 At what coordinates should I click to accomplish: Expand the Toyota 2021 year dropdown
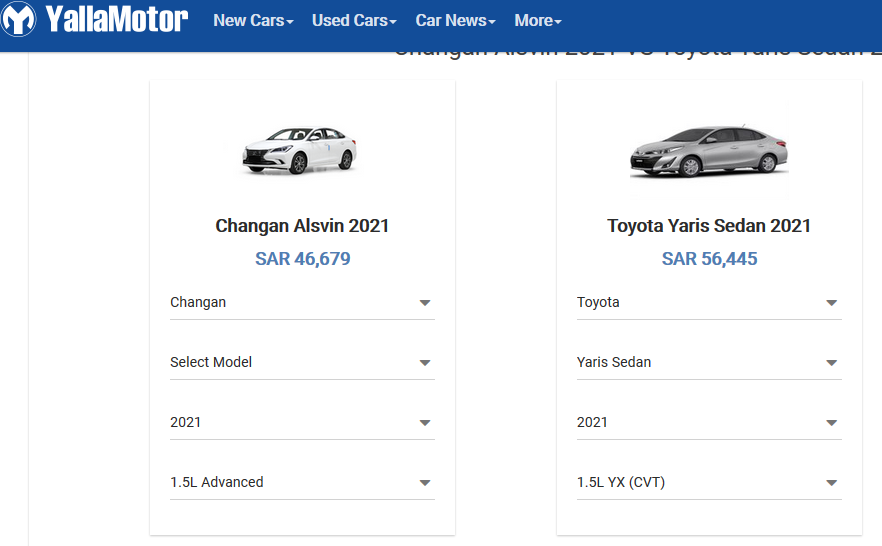pos(709,423)
